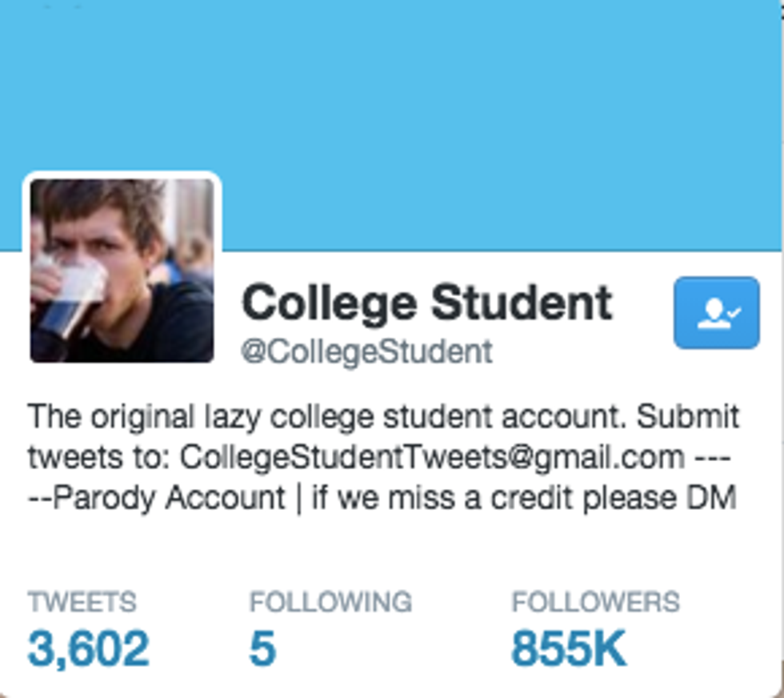Click the FOLLOWING stat label
The image size is (784, 698).
[330, 602]
